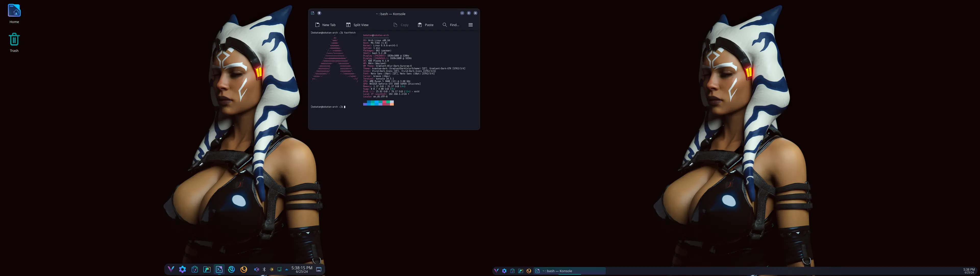Click the empty bash prompt with cursor
Viewport: 980px width, 276px height.
coord(328,107)
